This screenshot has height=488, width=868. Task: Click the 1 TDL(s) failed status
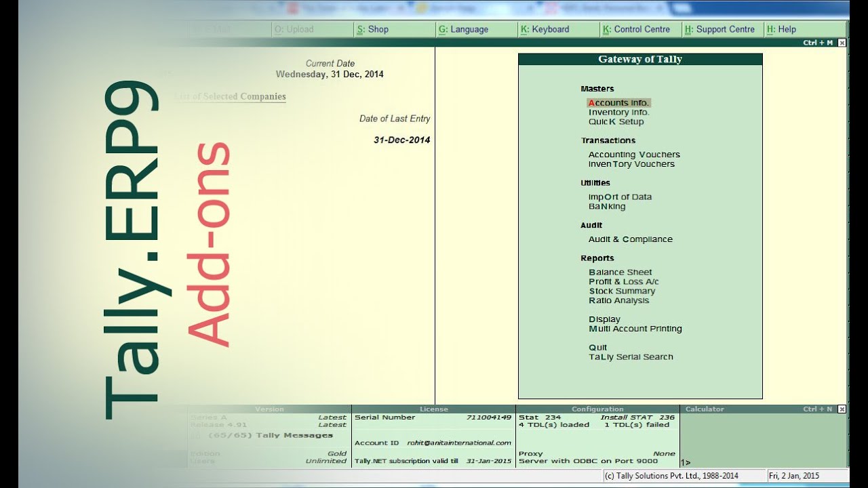tap(637, 425)
